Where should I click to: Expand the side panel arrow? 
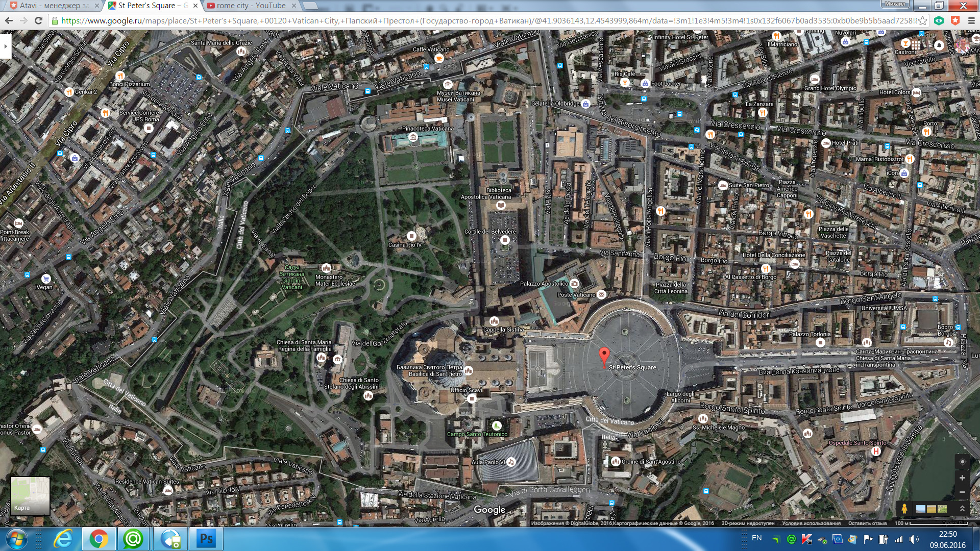coord(5,46)
